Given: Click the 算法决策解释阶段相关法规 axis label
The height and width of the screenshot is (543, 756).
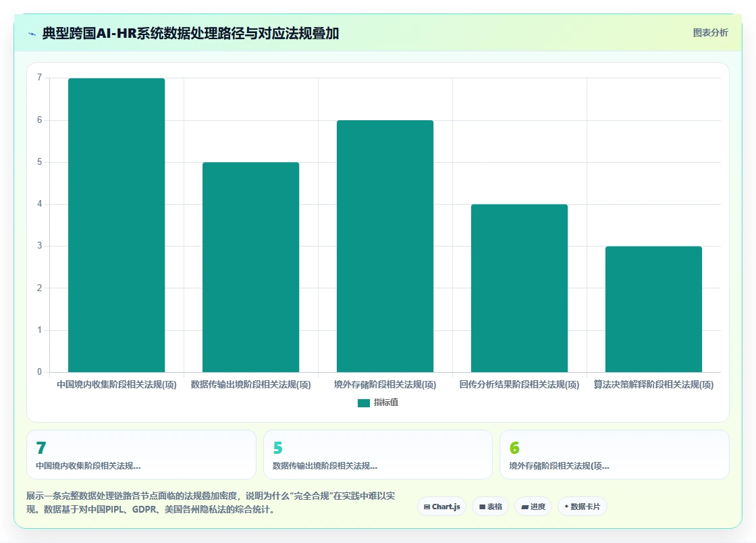Looking at the screenshot, I should pyautogui.click(x=653, y=384).
